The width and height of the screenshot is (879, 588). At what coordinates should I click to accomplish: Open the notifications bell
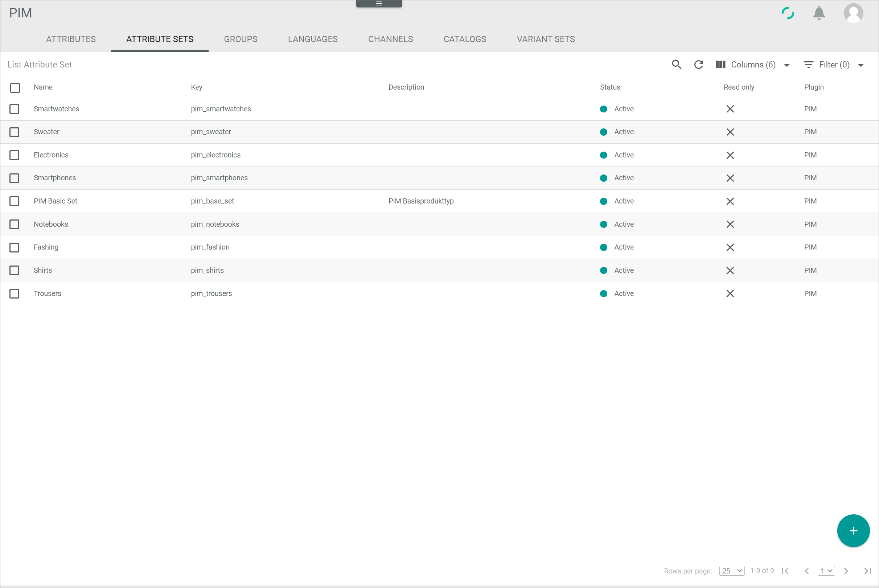[819, 13]
